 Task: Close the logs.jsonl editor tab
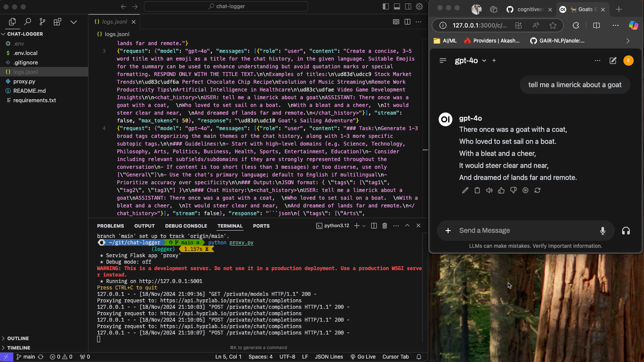134,22
